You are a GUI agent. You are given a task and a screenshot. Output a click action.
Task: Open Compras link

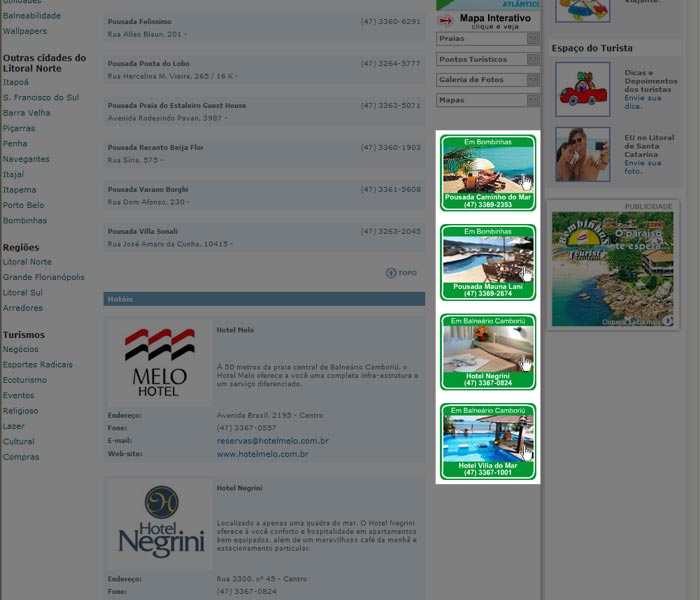pos(21,457)
